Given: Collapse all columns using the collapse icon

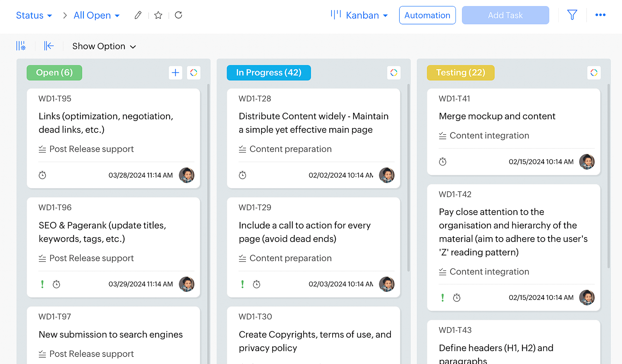Looking at the screenshot, I should [49, 46].
